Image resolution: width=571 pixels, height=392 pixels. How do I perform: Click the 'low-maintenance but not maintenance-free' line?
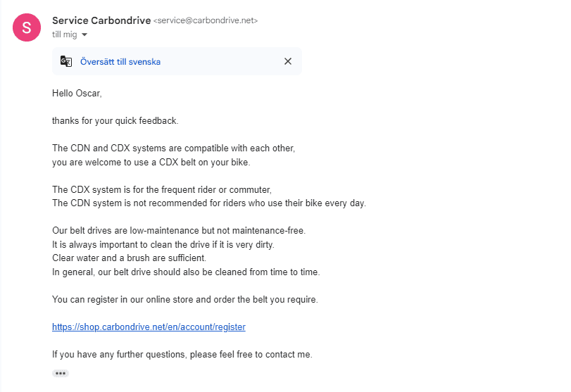(179, 230)
